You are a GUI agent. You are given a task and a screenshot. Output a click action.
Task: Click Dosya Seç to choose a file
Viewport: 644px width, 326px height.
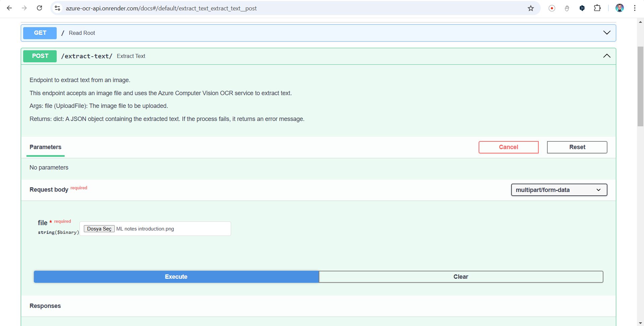coord(99,229)
